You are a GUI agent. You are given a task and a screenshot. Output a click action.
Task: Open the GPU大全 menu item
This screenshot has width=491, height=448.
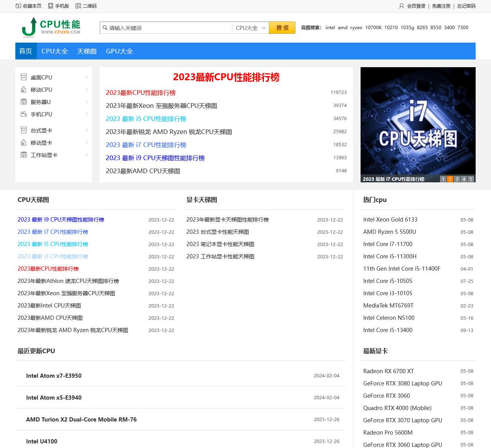pos(119,51)
